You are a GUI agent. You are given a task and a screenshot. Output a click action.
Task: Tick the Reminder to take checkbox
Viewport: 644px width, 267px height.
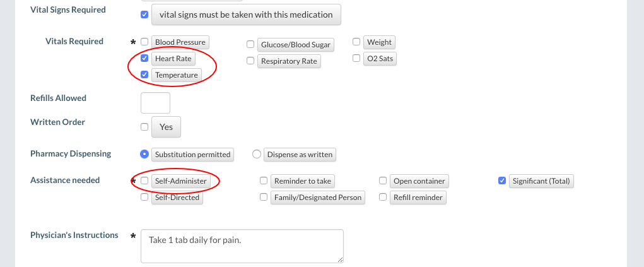coord(264,181)
